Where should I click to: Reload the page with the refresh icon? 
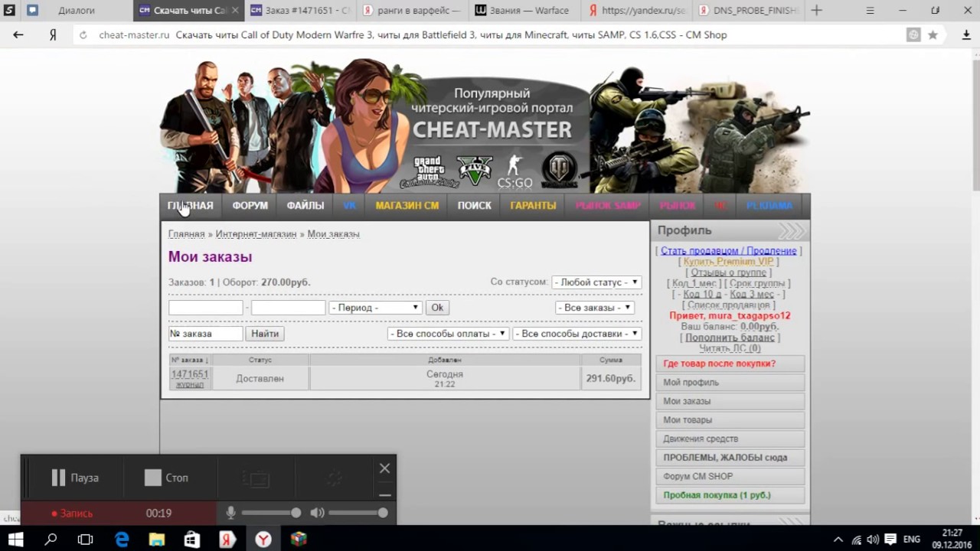[83, 34]
